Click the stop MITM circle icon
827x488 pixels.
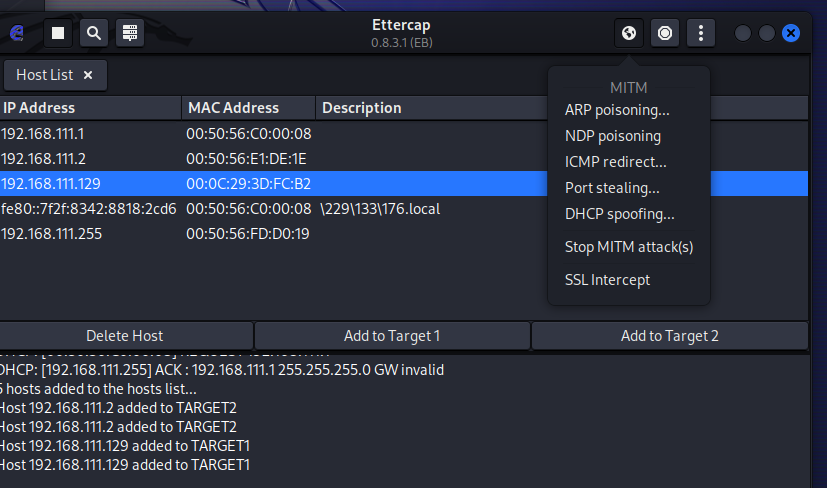[x=665, y=33]
